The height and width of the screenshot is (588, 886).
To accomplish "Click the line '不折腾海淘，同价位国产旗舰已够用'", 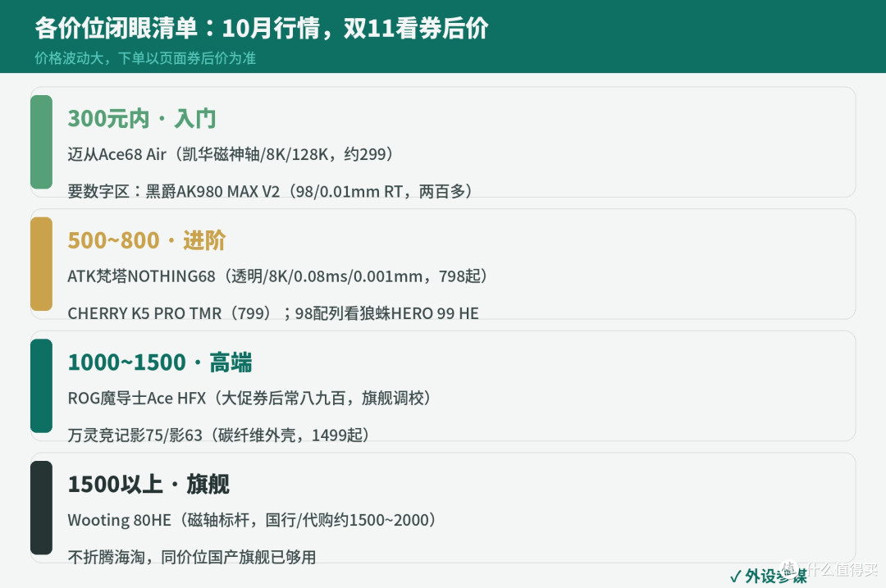I will tap(191, 558).
